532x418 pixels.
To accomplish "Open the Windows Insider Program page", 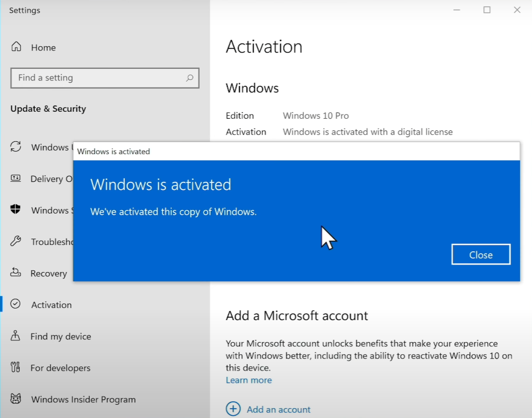I will pyautogui.click(x=83, y=399).
